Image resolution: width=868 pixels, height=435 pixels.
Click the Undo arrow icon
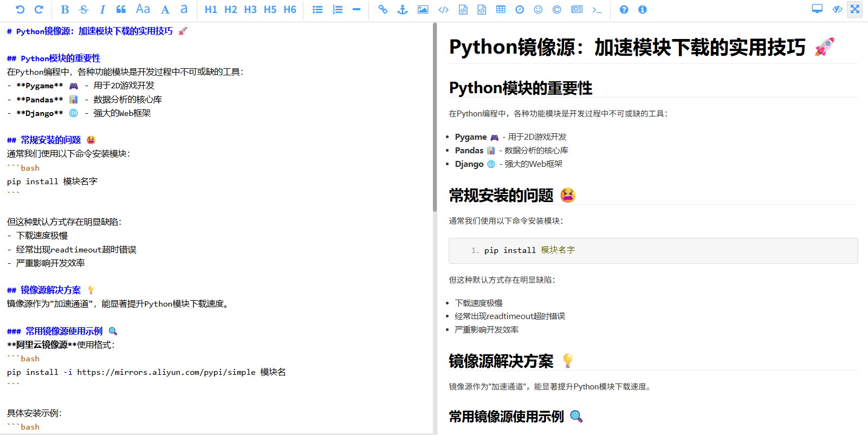(x=20, y=9)
